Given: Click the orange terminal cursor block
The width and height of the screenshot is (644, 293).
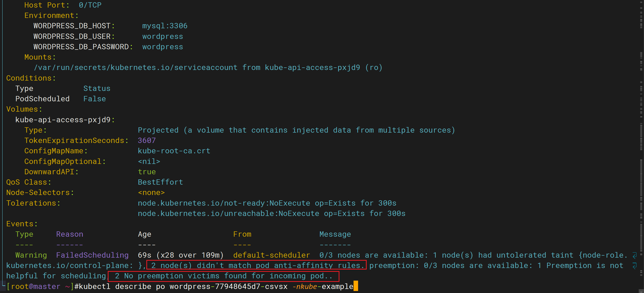Looking at the screenshot, I should (356, 286).
